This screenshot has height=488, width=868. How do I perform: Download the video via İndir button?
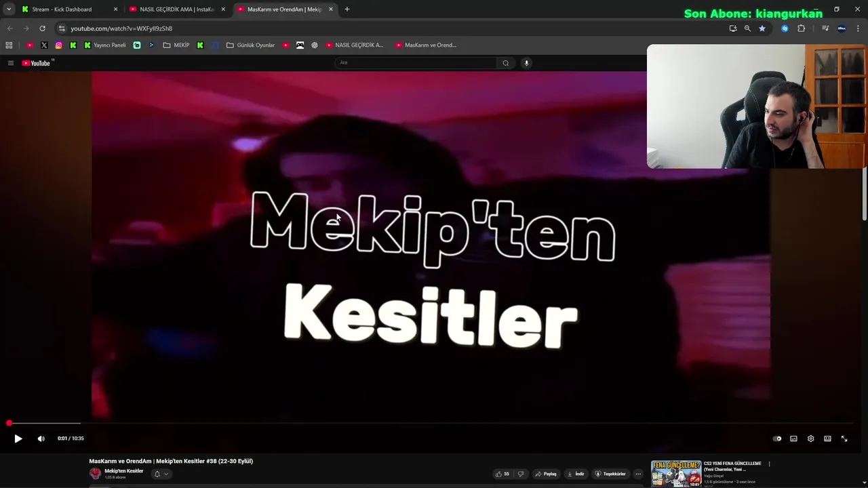pos(575,474)
